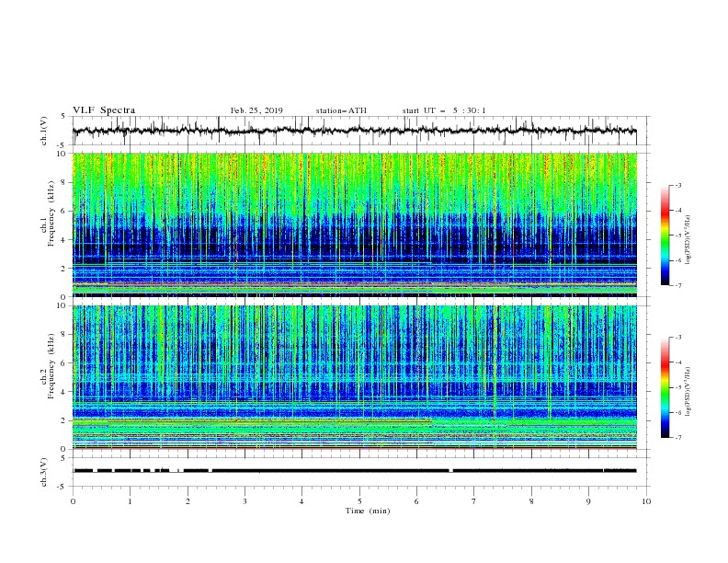Click the "1" tick on the Time axis
The width and height of the screenshot is (728, 563).
point(130,501)
